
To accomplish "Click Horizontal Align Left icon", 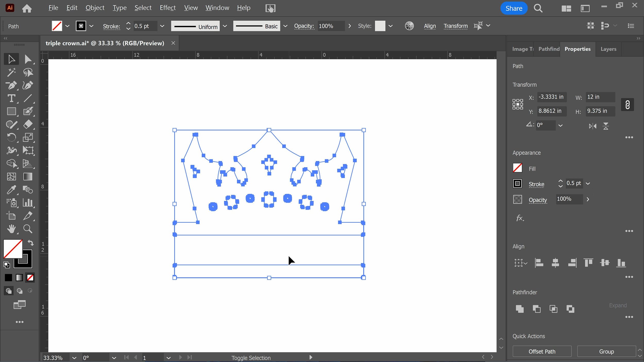I will pos(539,263).
